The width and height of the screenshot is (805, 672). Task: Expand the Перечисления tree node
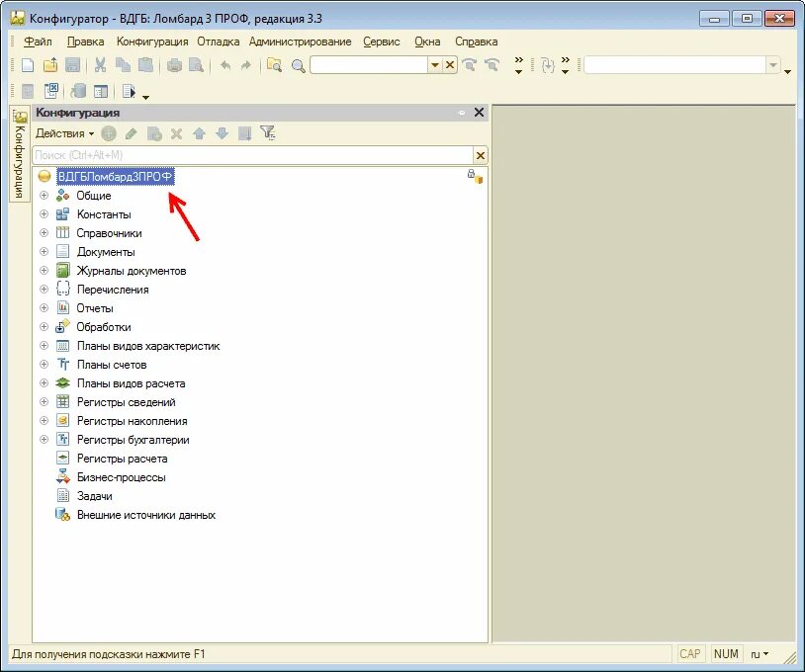point(45,290)
